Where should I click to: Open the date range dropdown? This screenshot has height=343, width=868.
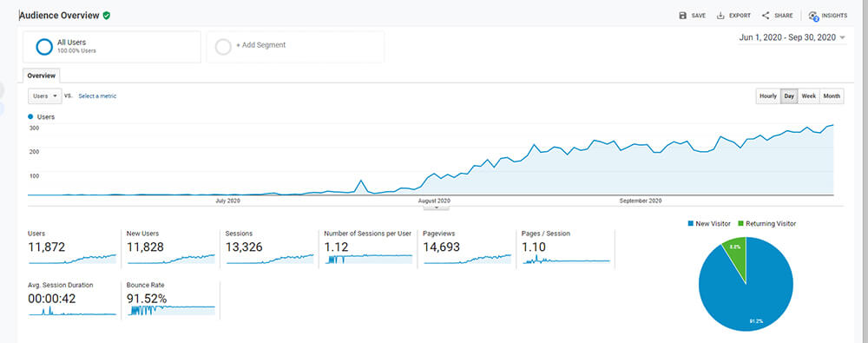click(x=792, y=37)
